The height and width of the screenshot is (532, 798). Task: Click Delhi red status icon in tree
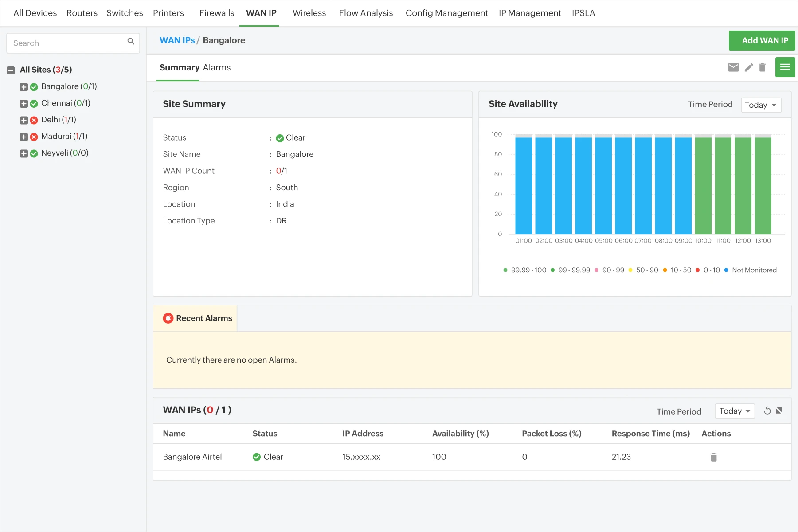pos(34,120)
